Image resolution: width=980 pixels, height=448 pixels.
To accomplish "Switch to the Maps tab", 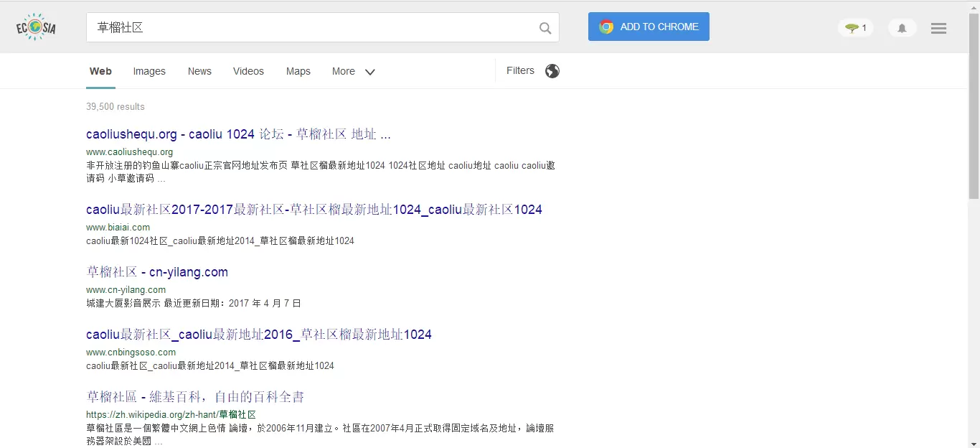I will click(298, 71).
